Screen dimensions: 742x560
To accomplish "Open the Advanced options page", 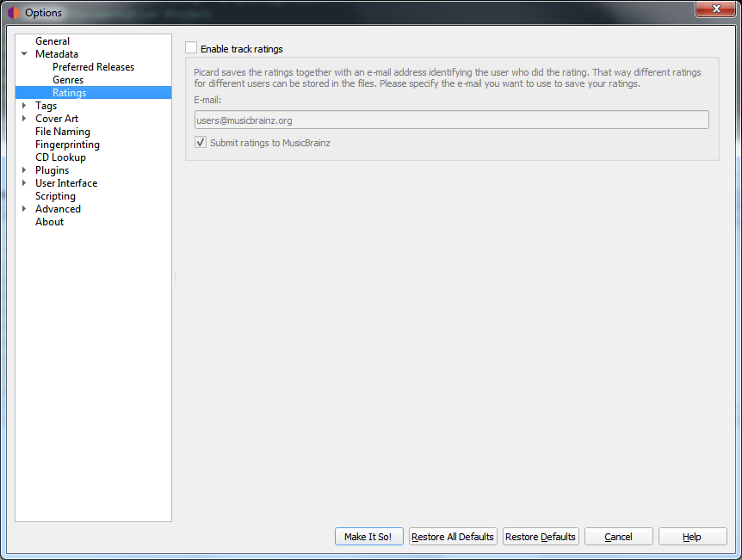I will [x=58, y=208].
